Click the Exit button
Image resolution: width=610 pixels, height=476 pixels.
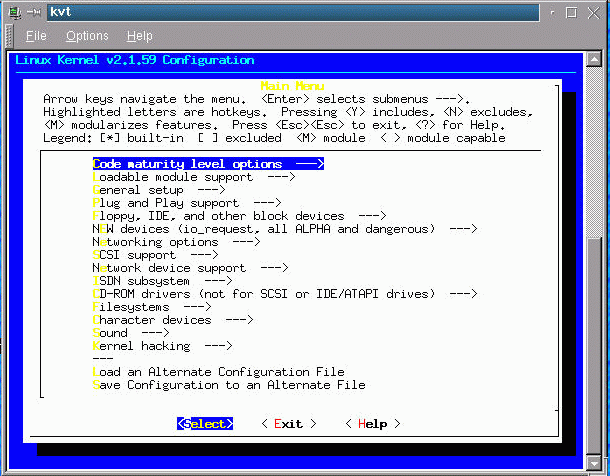[x=289, y=424]
